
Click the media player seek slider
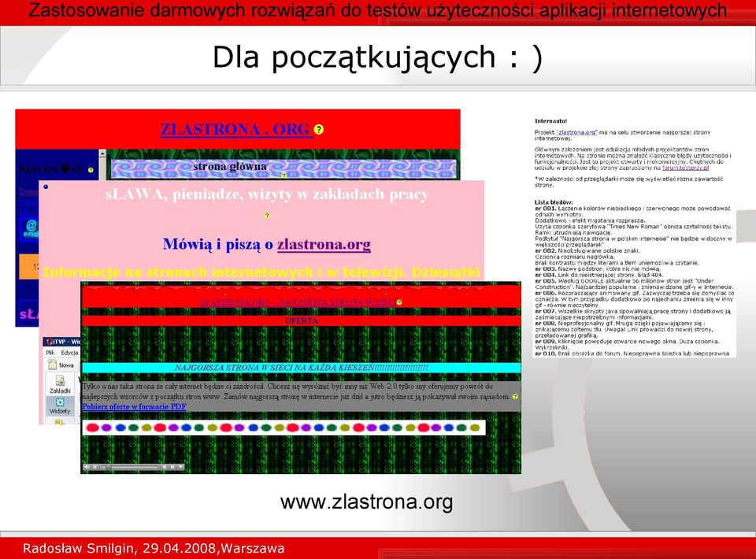pos(130,467)
